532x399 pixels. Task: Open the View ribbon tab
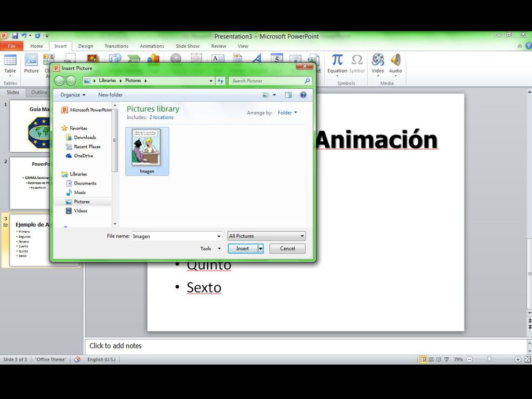coord(243,46)
